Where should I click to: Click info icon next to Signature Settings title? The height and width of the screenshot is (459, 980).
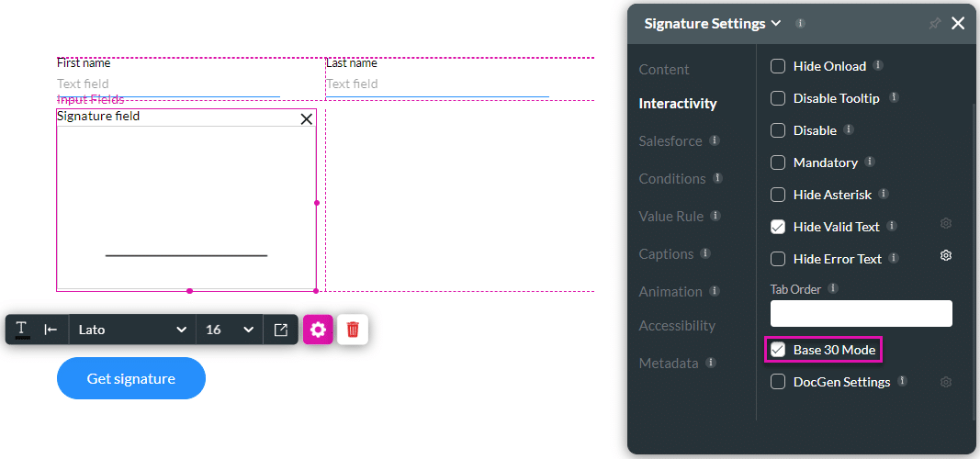coord(800,24)
